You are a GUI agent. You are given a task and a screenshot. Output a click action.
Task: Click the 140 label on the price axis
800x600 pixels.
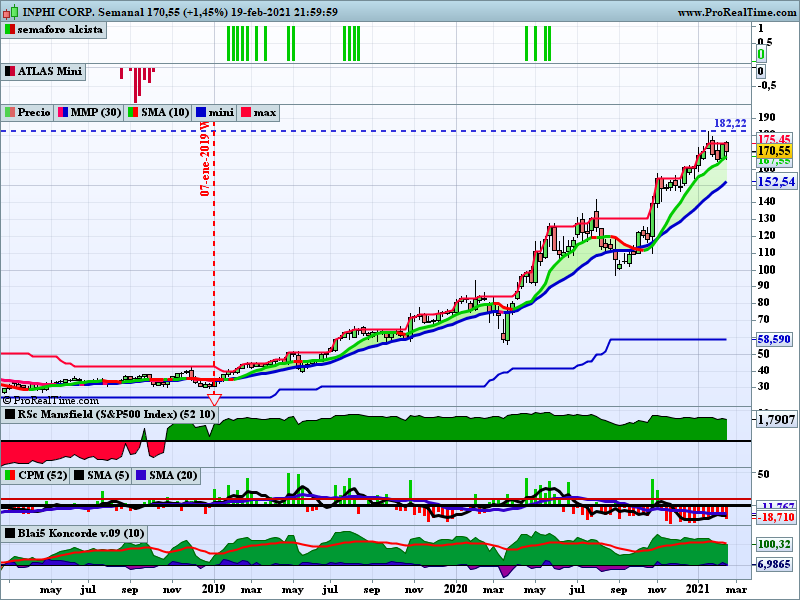(x=766, y=202)
